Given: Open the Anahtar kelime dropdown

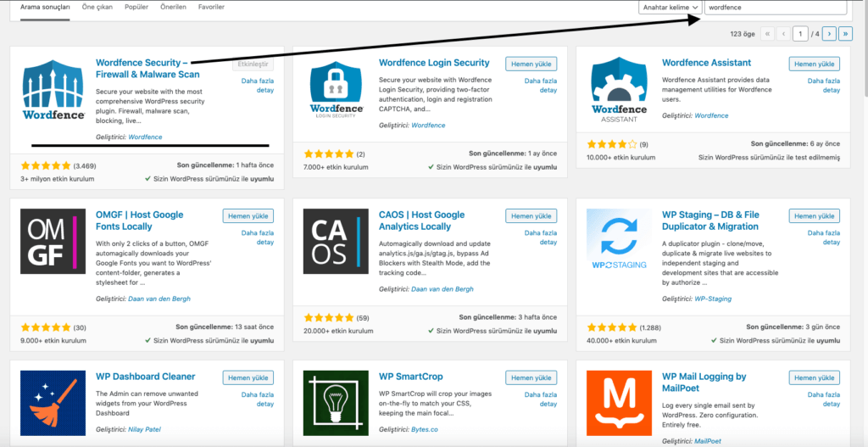Looking at the screenshot, I should pyautogui.click(x=670, y=8).
